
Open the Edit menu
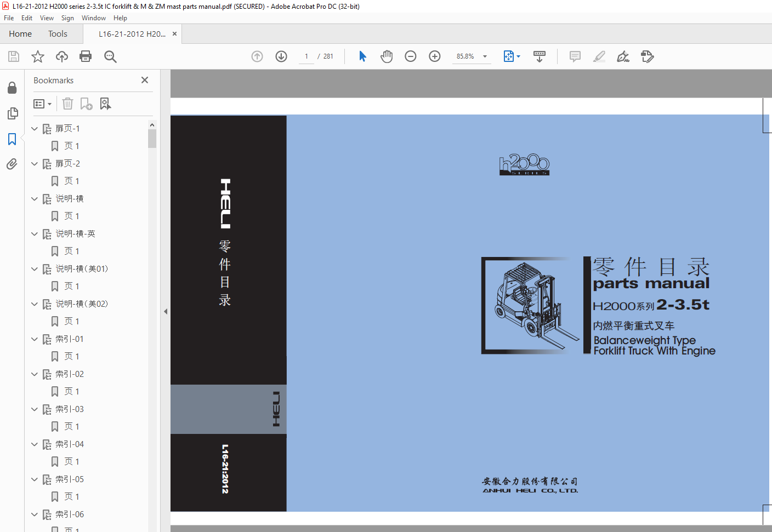click(27, 18)
